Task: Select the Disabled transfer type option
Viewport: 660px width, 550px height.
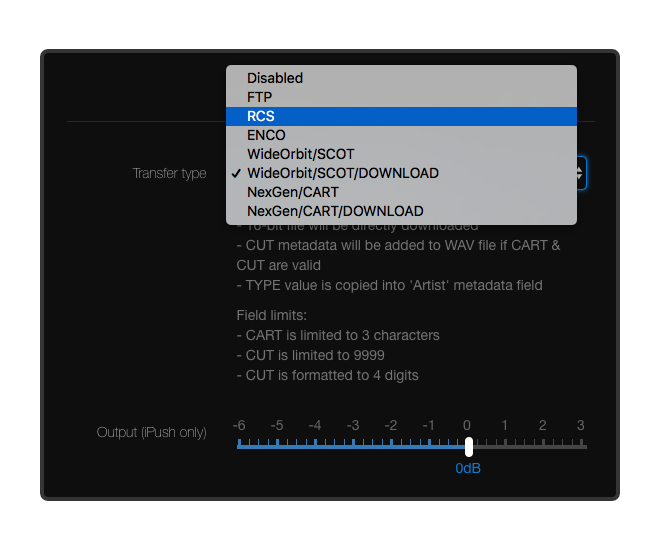Action: coord(275,78)
